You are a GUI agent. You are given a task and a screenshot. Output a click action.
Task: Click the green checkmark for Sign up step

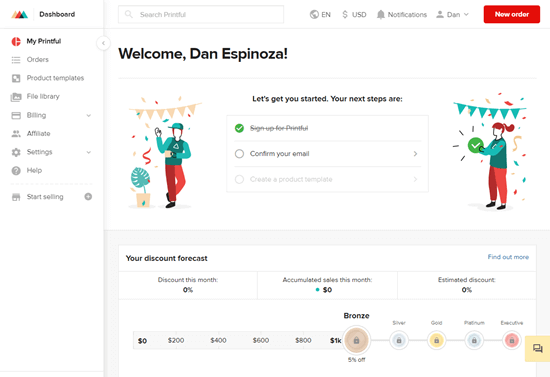(x=239, y=128)
